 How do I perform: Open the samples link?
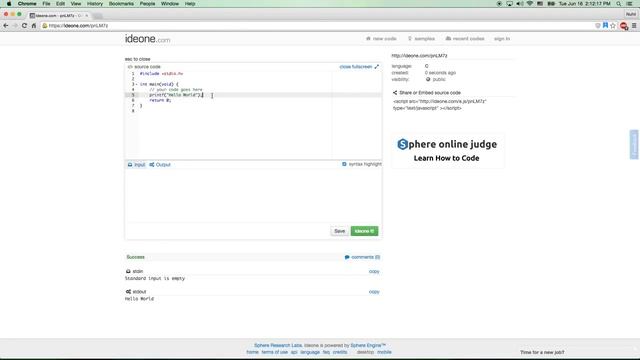coord(421,39)
